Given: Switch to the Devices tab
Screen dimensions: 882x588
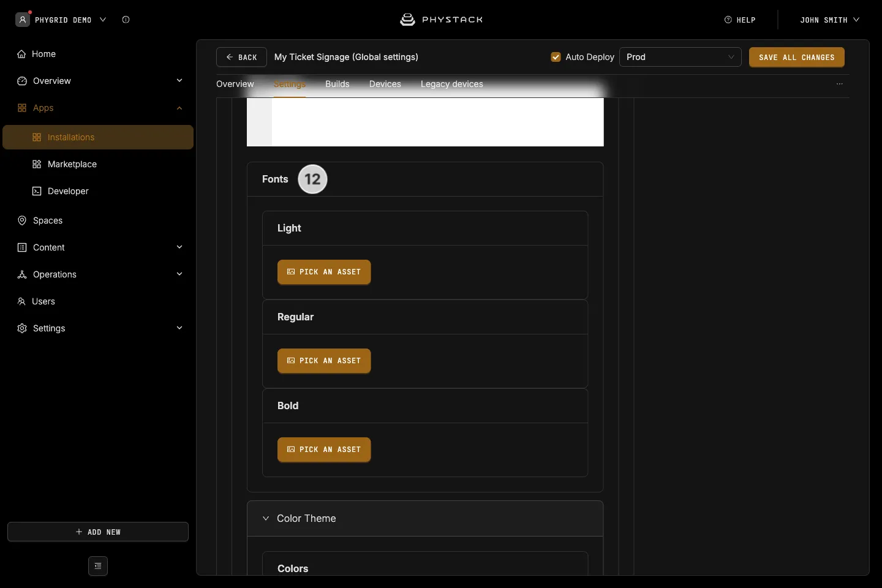Looking at the screenshot, I should pos(385,84).
